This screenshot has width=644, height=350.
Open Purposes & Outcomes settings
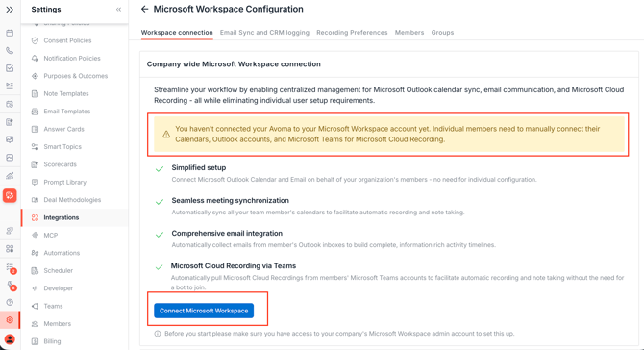[76, 76]
